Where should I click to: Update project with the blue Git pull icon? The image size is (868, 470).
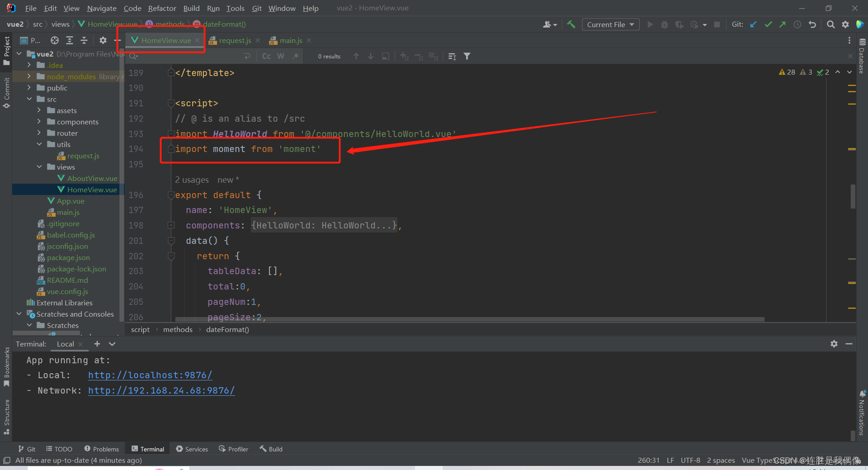point(753,24)
